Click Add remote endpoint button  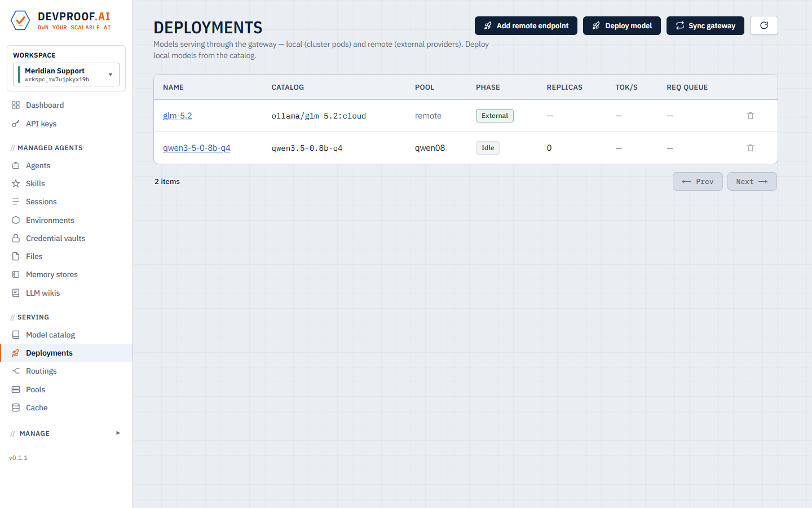click(x=526, y=25)
